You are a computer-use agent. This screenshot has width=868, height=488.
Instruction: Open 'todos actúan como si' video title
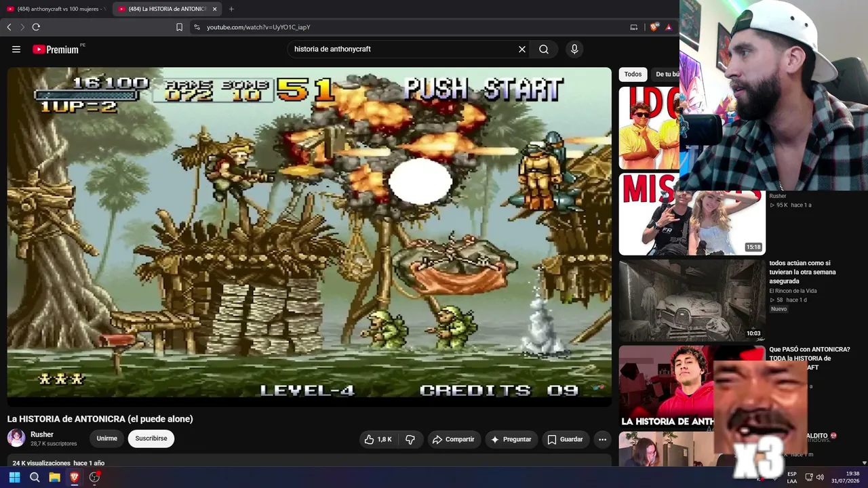[x=802, y=272]
